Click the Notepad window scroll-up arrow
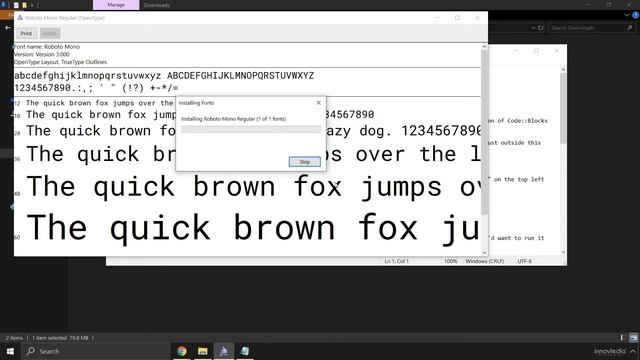 point(563,70)
